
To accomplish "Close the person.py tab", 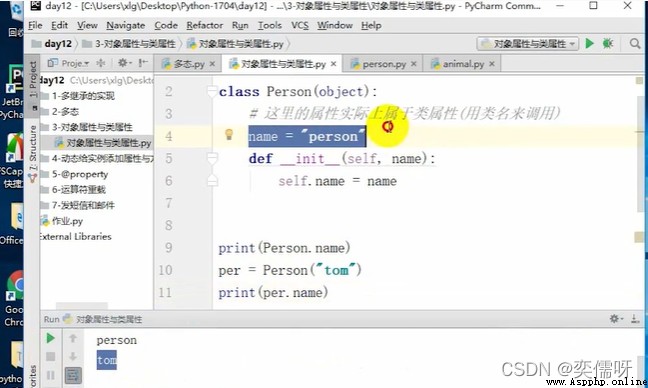I will (x=414, y=64).
